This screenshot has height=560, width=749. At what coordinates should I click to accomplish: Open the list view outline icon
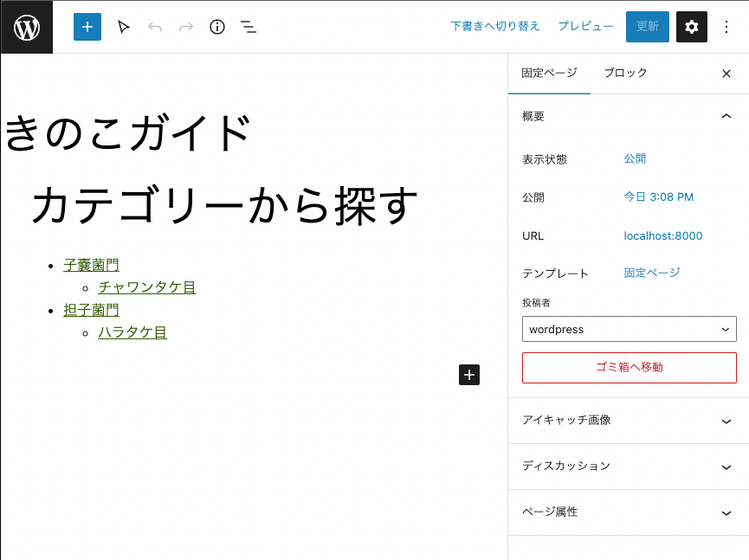pos(248,27)
